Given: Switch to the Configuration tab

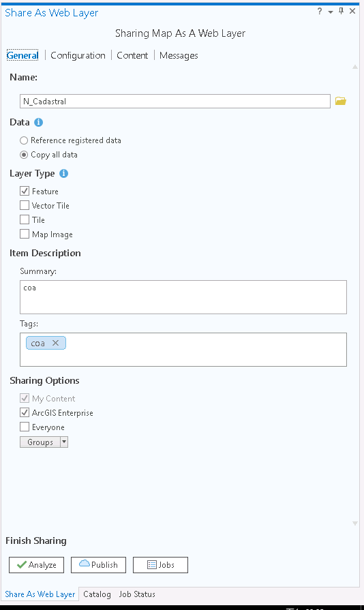Looking at the screenshot, I should pos(78,55).
